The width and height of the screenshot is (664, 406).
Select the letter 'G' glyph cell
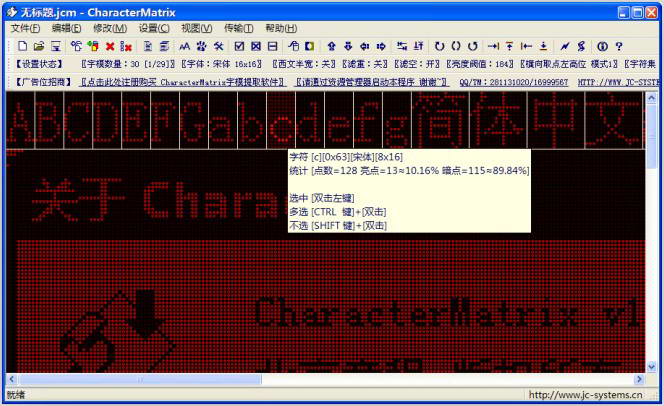194,121
